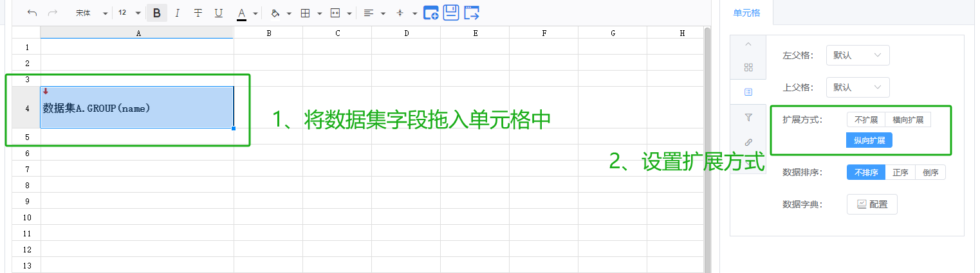Select column header D
The image size is (980, 273).
(x=406, y=33)
